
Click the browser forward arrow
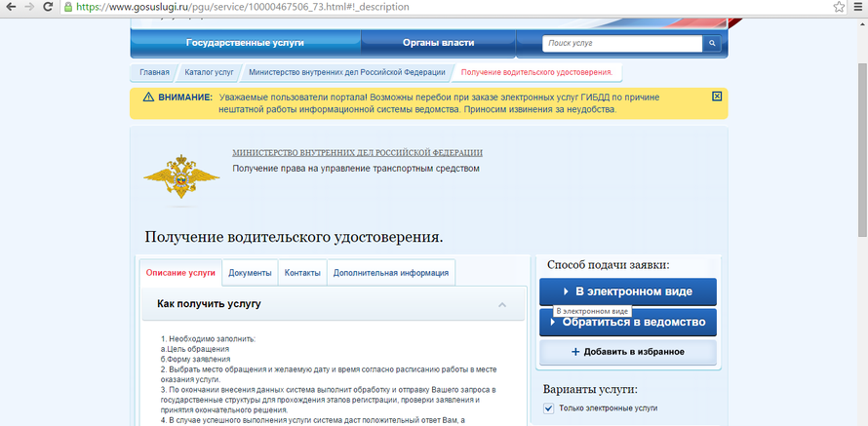pyautogui.click(x=29, y=7)
